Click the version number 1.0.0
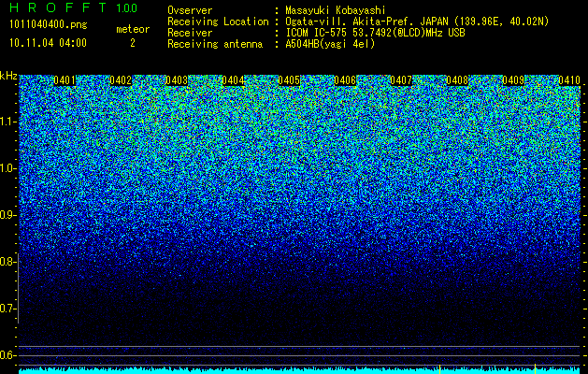 [127, 7]
